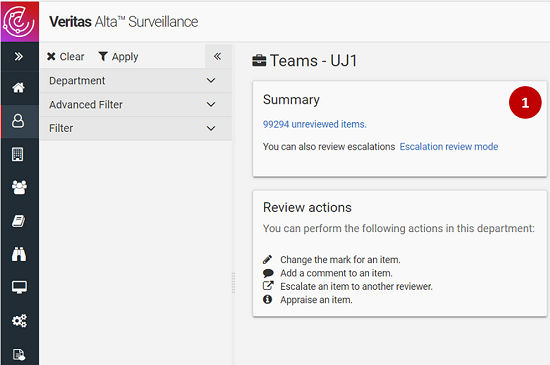Click the info circle Appraise icon
The height and width of the screenshot is (365, 550).
pos(267,299)
